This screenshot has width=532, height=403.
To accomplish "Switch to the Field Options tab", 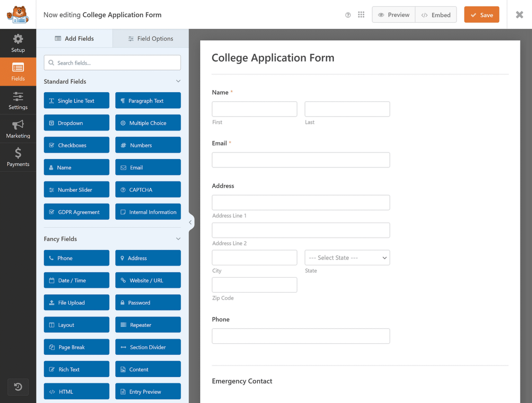I will click(x=150, y=38).
